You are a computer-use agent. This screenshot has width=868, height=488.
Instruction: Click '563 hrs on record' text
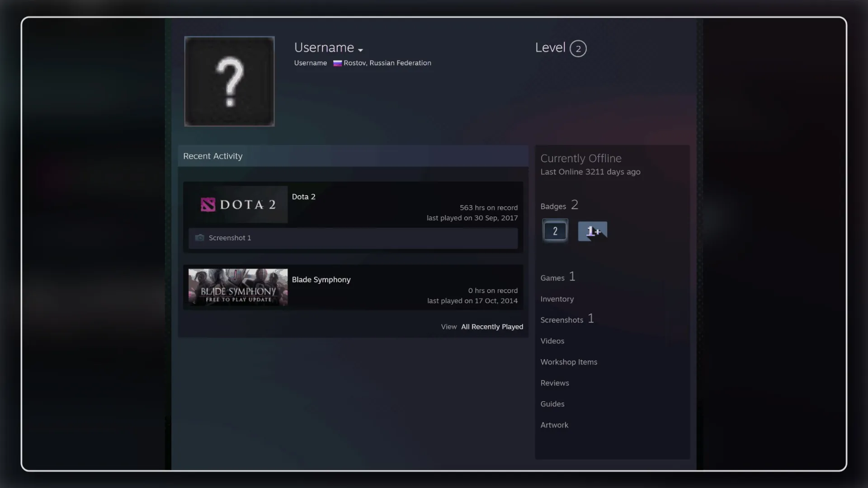tap(489, 208)
